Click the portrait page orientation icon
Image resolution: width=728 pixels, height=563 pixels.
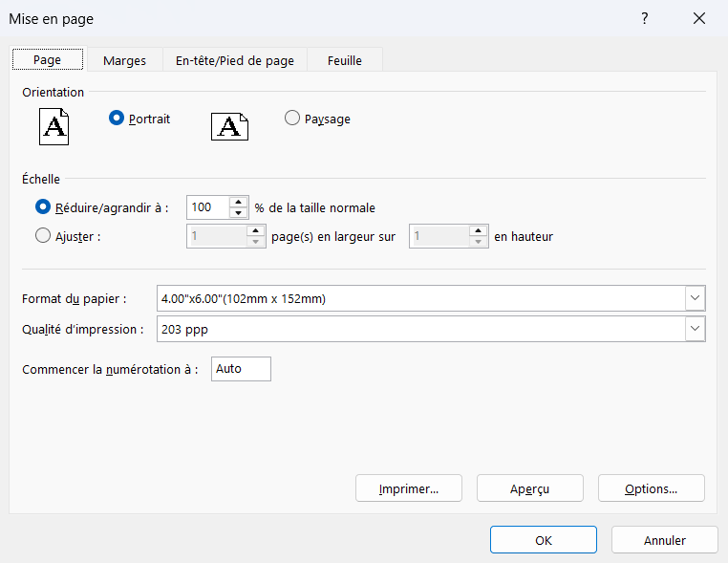(54, 127)
